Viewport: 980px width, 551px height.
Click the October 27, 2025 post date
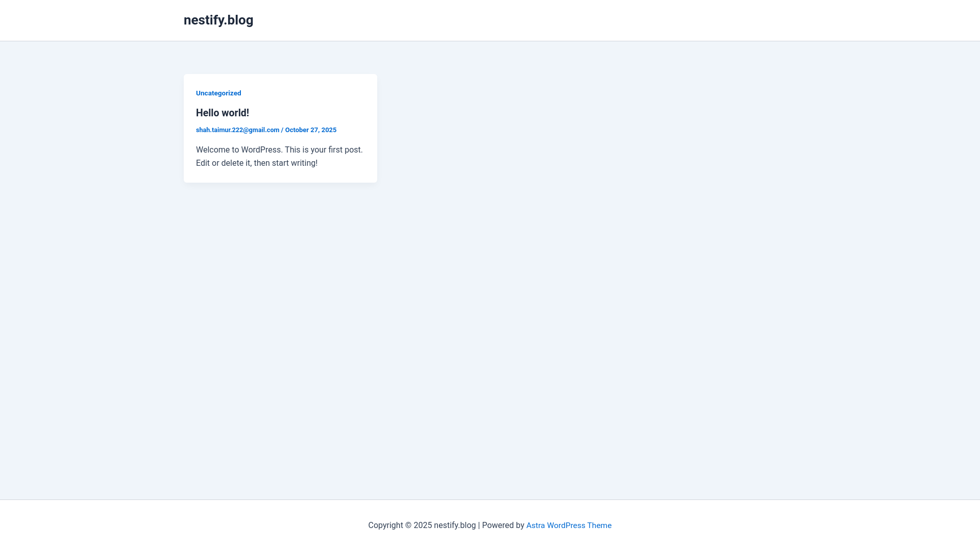click(x=310, y=130)
